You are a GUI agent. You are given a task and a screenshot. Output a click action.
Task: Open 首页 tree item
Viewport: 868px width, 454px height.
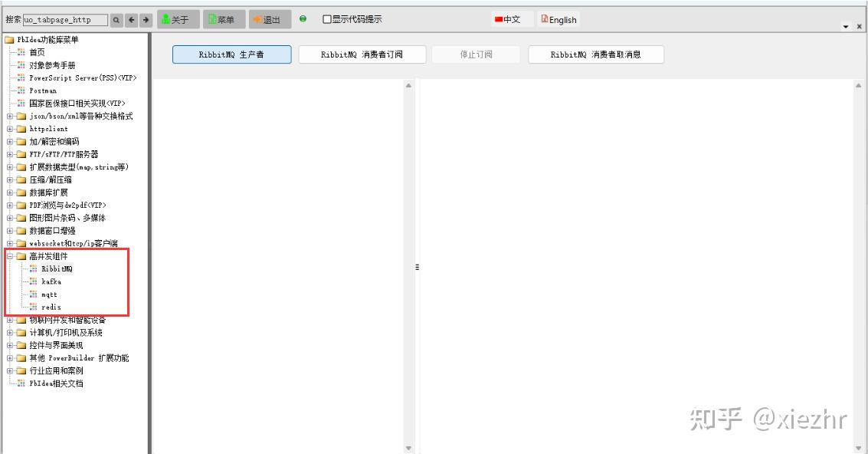coord(37,52)
